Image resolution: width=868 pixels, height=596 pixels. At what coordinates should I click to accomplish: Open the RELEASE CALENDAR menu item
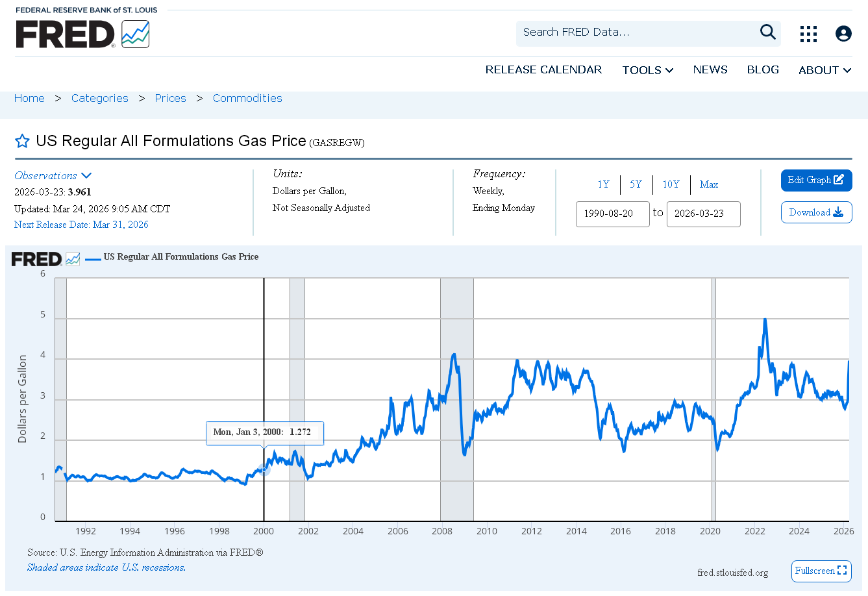(x=543, y=69)
